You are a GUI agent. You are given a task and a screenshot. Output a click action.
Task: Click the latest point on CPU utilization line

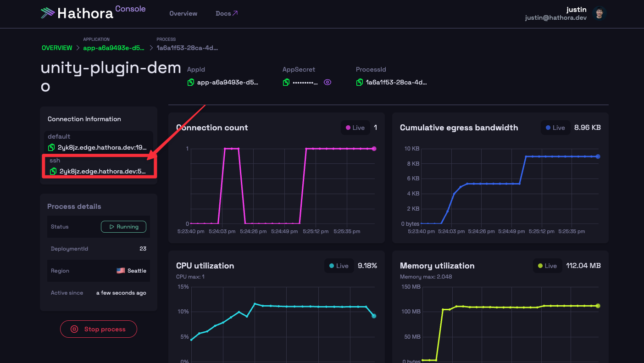coord(374,316)
